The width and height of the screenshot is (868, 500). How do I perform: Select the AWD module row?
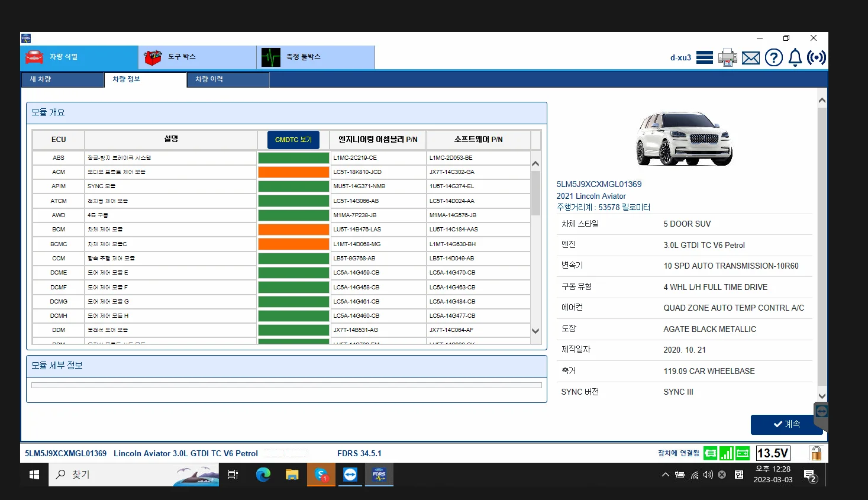pos(282,215)
